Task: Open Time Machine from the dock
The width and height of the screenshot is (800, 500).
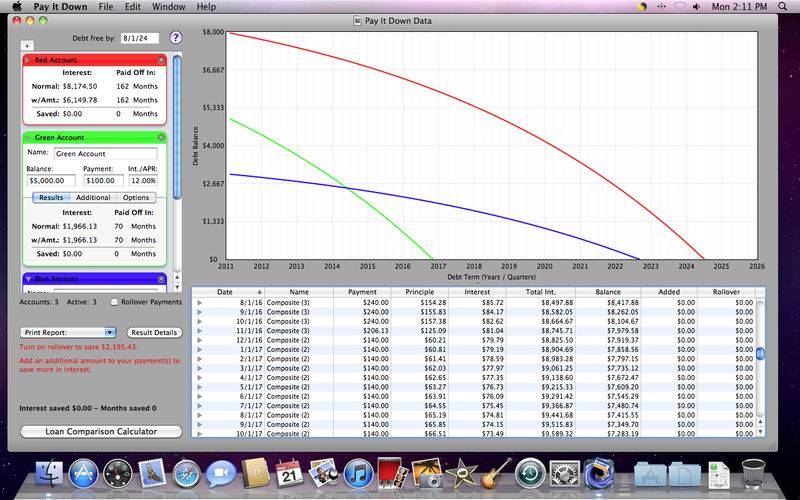Action: [x=530, y=473]
